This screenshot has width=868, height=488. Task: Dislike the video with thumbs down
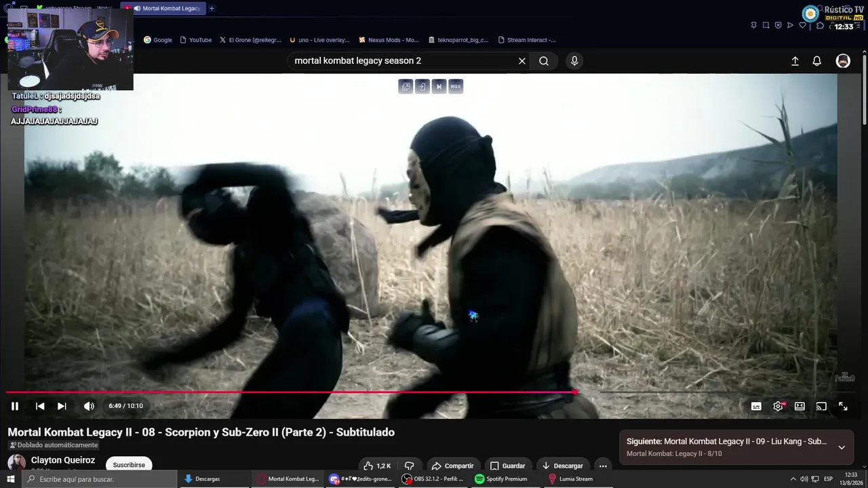click(410, 466)
